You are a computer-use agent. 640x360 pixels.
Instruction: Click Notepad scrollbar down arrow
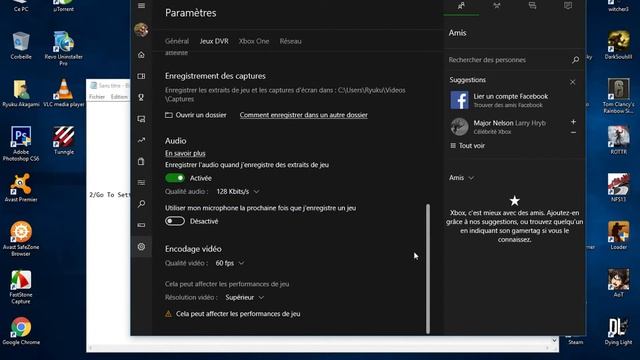(554, 340)
